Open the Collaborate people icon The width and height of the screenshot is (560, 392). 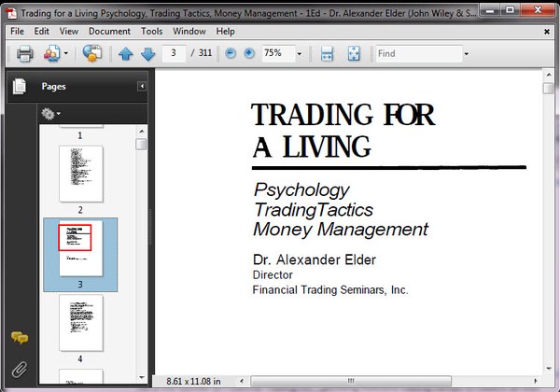[x=52, y=54]
